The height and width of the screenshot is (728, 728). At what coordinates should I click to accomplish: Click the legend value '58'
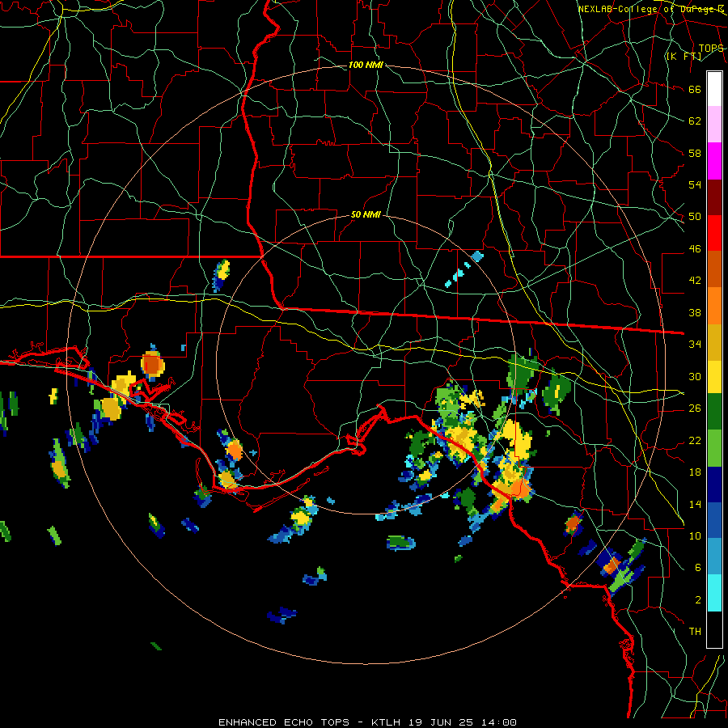click(x=695, y=153)
